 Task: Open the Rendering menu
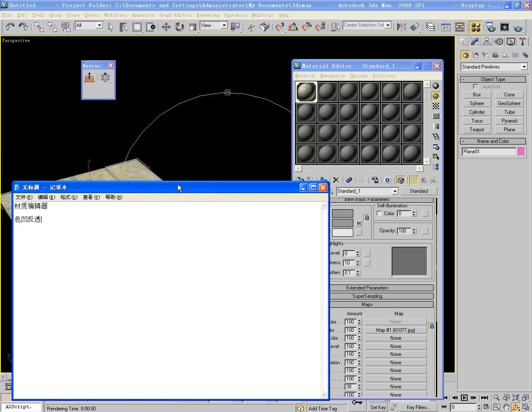pyautogui.click(x=208, y=15)
